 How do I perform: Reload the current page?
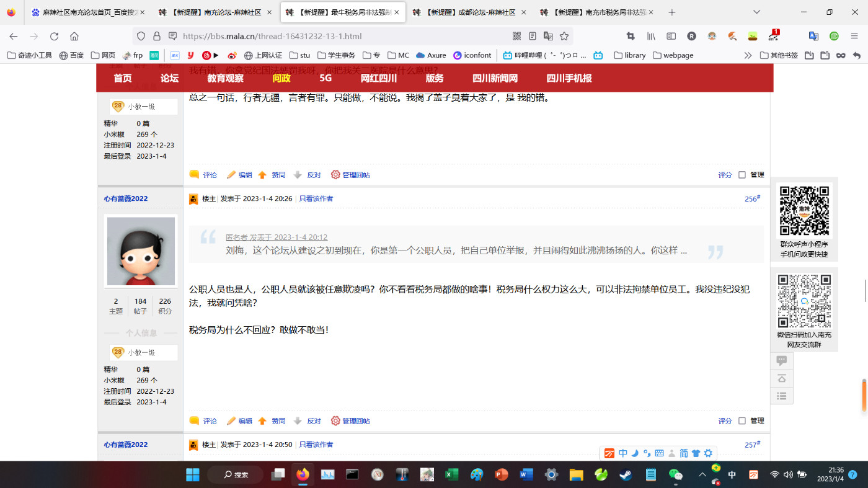click(x=54, y=36)
